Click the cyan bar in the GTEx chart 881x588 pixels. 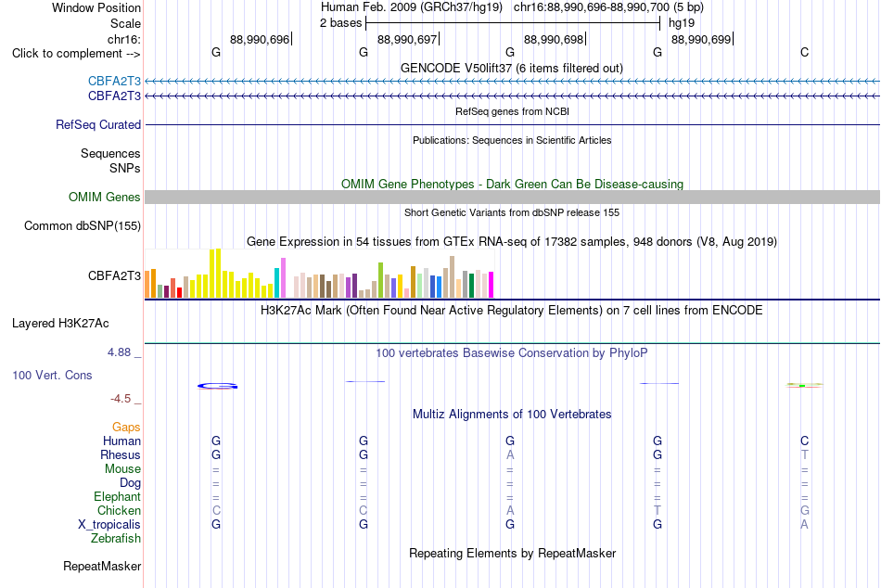tap(277, 283)
